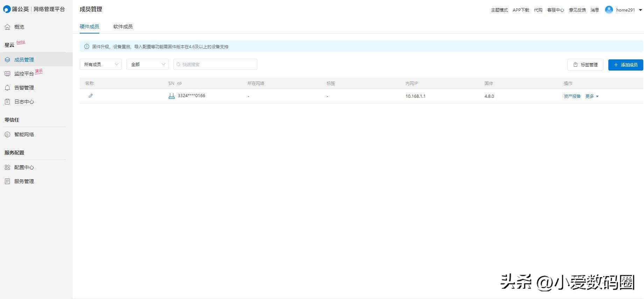Click the 监控平台 monitor icon
This screenshot has width=644, height=299.
tap(7, 74)
